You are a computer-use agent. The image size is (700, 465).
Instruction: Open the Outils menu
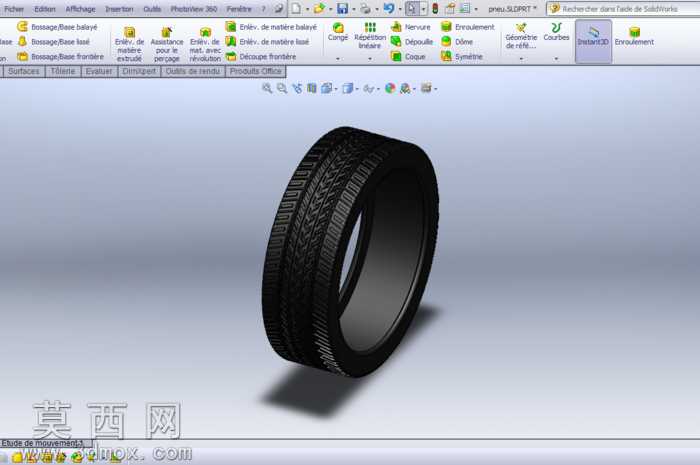(152, 9)
